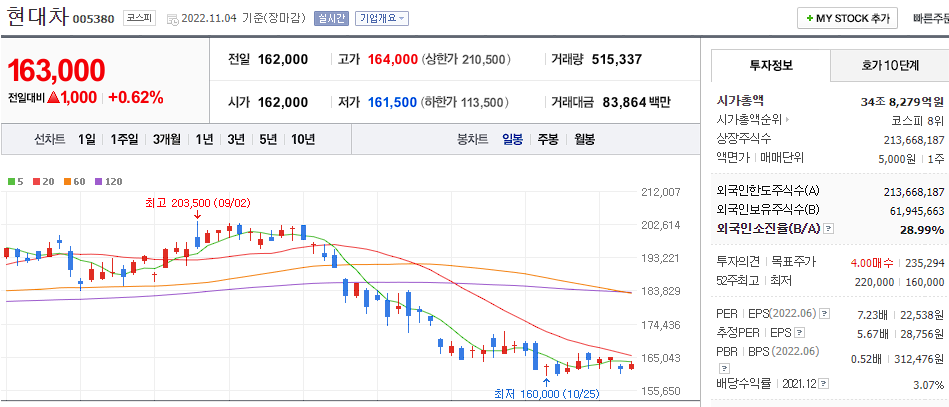This screenshot has width=949, height=407.
Task: Click the PBR value 0.52배
Action: [867, 359]
